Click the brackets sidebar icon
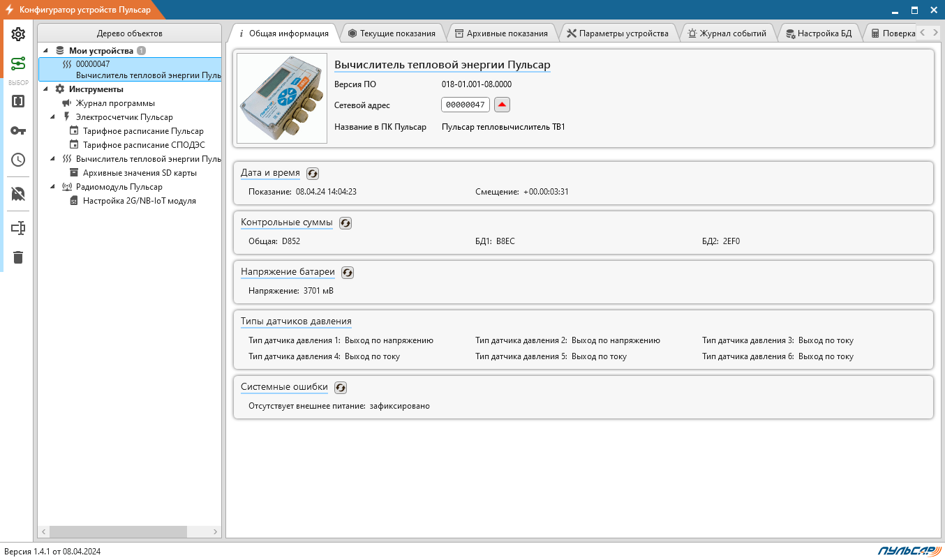Image resolution: width=945 pixels, height=560 pixels. (x=18, y=101)
